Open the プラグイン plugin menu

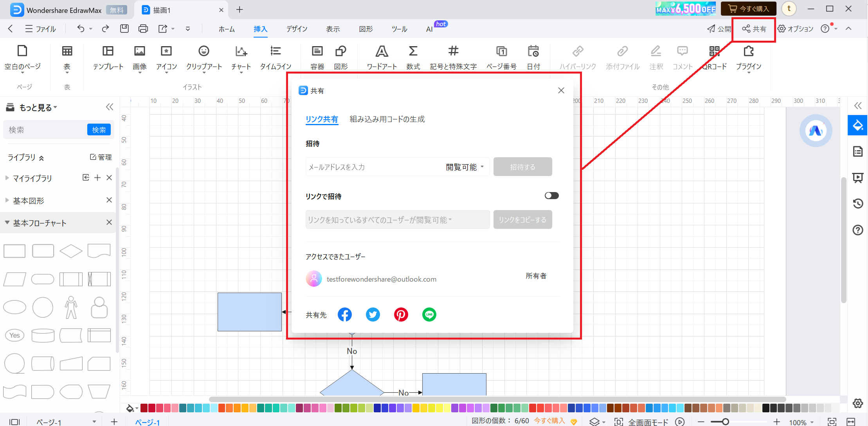click(x=748, y=58)
